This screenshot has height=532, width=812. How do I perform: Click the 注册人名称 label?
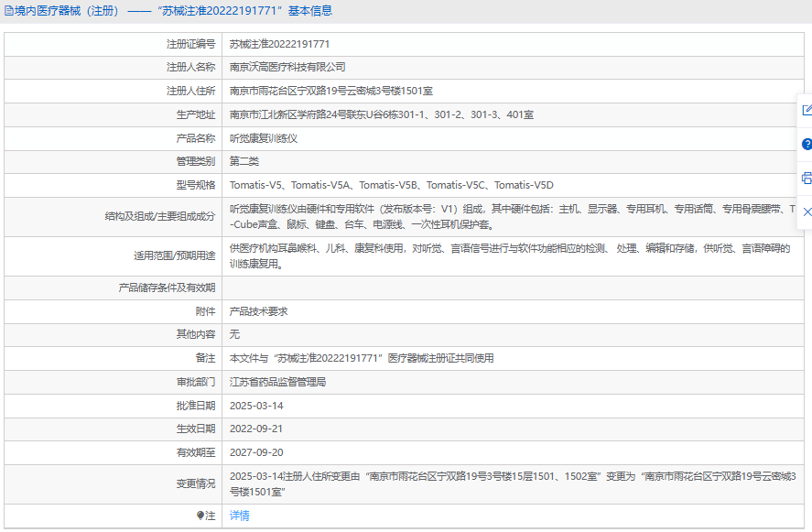coord(190,67)
